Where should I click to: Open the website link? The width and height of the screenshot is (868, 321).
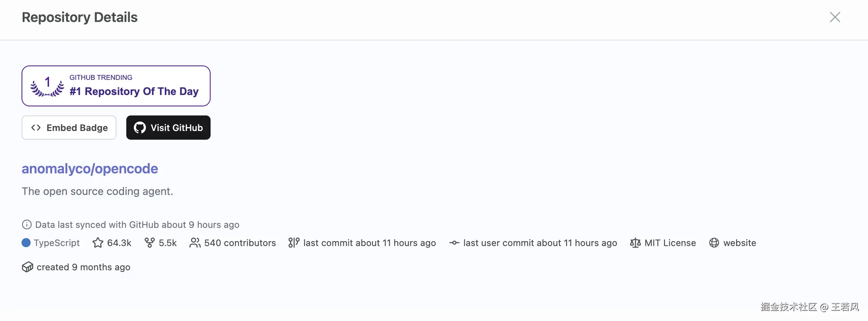[739, 243]
